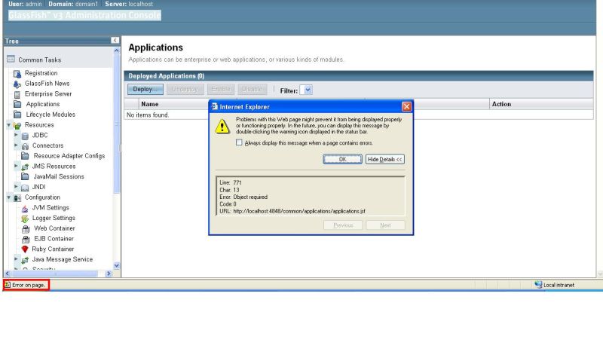The width and height of the screenshot is (603, 364).
Task: Open Enterprise Server tree link
Action: [48, 93]
